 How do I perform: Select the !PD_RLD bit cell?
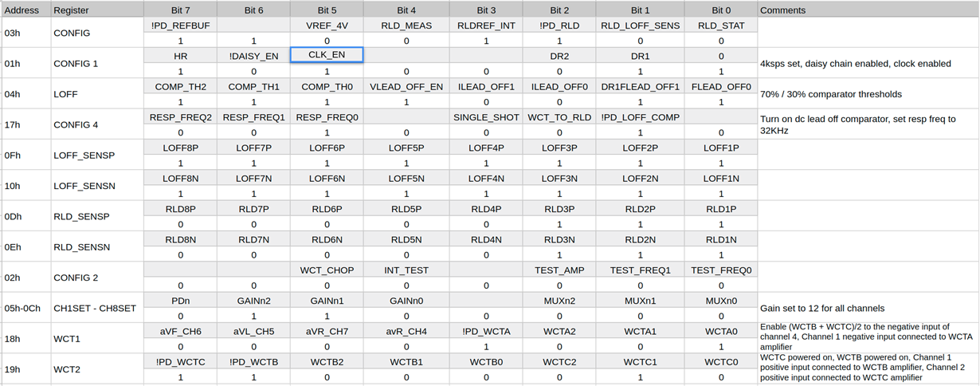click(559, 26)
